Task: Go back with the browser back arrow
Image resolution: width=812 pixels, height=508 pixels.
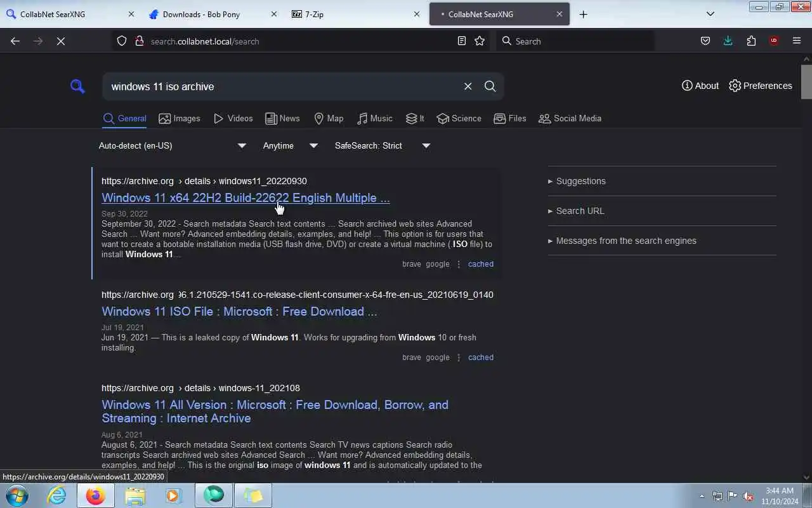Action: [x=15, y=41]
